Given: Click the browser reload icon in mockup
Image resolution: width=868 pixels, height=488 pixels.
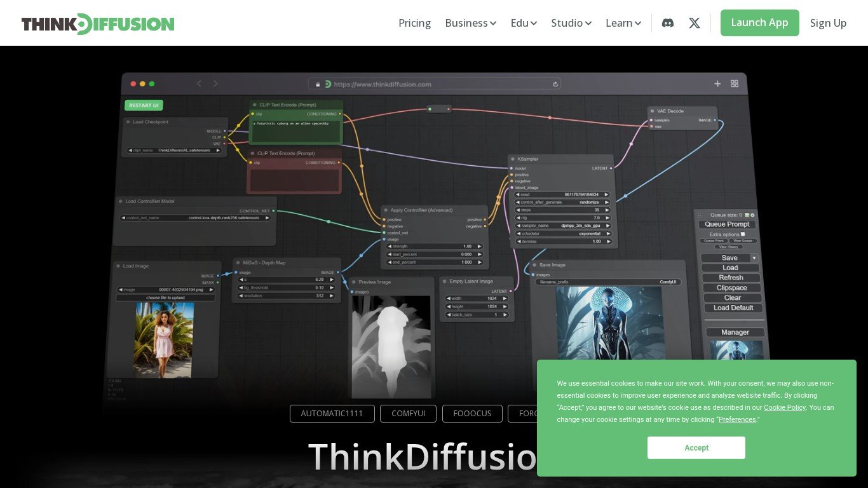Looking at the screenshot, I should point(555,84).
